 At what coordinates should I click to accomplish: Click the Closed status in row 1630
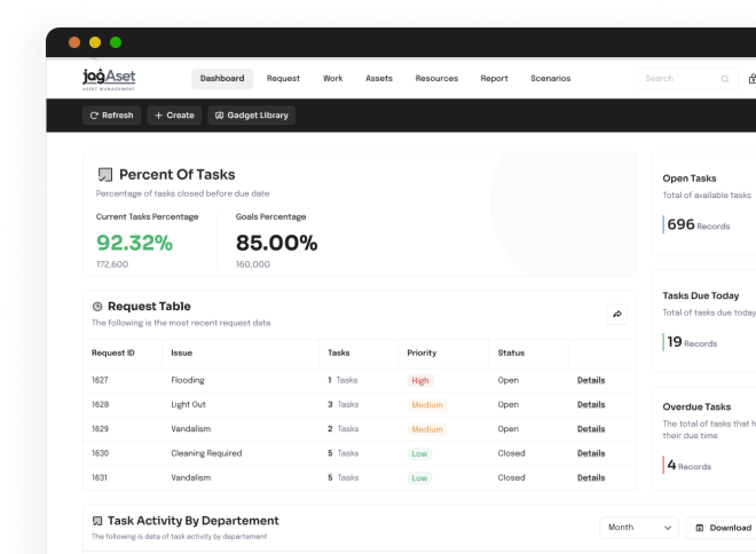(x=511, y=453)
